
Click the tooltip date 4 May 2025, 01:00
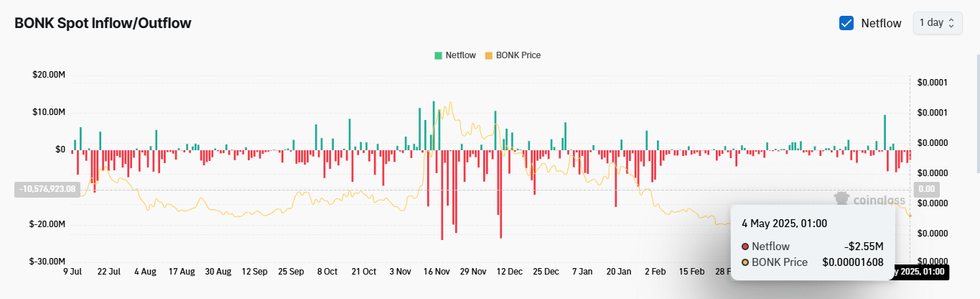pos(785,224)
